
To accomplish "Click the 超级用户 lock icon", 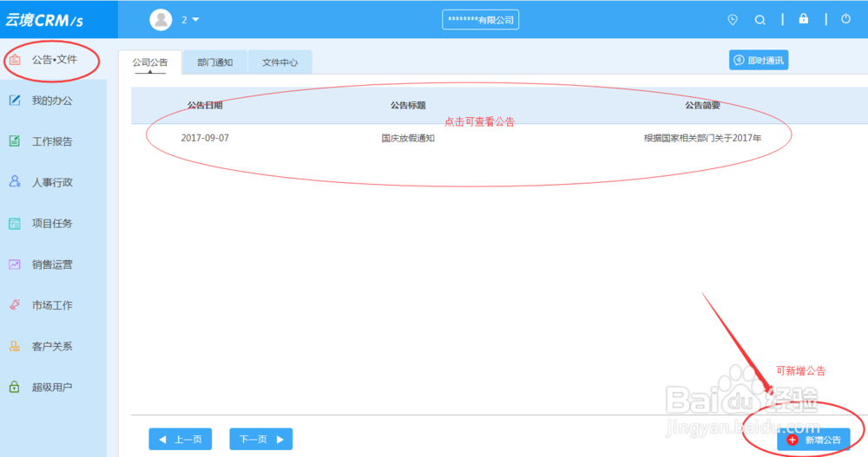I will pos(15,387).
